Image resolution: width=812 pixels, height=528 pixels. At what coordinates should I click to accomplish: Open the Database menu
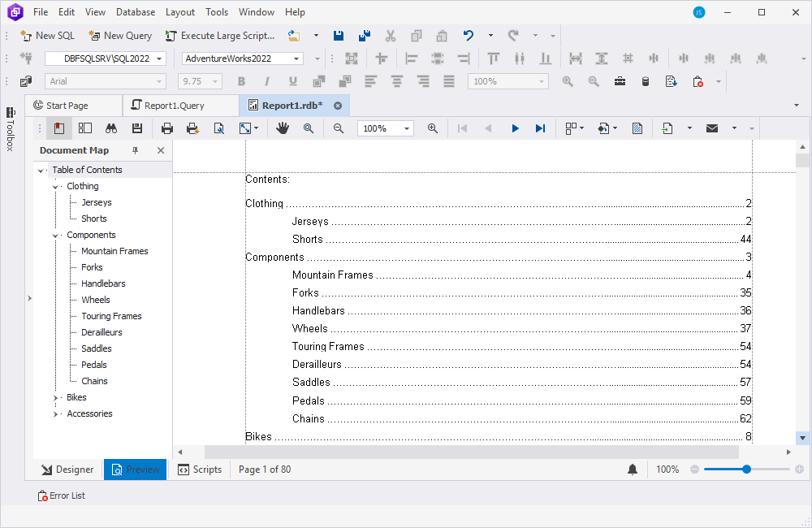click(x=136, y=12)
